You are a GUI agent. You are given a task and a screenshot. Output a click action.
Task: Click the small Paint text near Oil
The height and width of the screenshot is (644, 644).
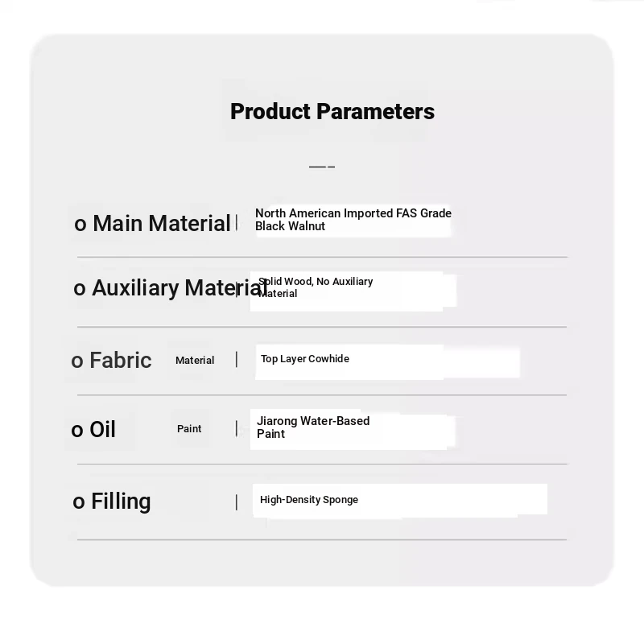click(x=189, y=428)
